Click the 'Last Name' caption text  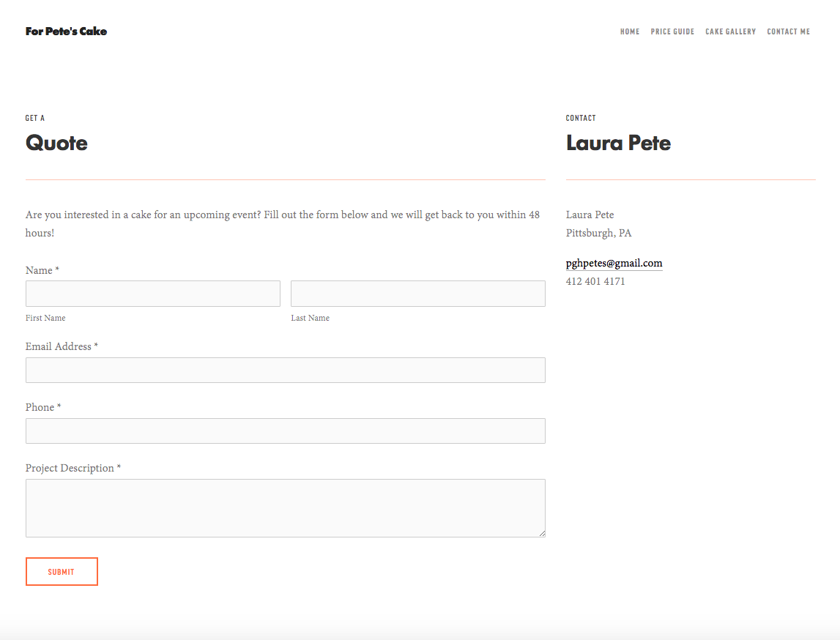click(x=311, y=318)
